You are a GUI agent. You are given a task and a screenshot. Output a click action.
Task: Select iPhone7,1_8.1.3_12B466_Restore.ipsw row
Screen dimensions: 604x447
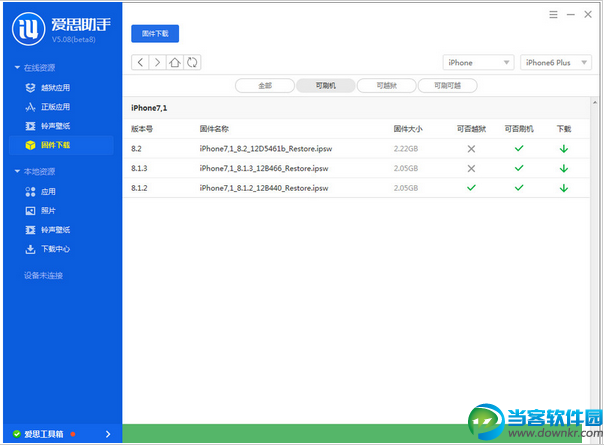click(x=356, y=168)
